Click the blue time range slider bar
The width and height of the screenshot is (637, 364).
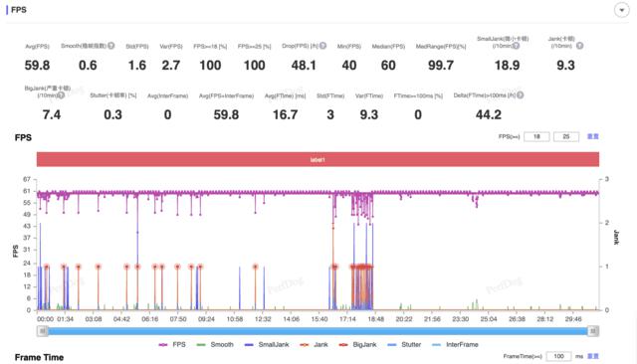click(x=318, y=331)
